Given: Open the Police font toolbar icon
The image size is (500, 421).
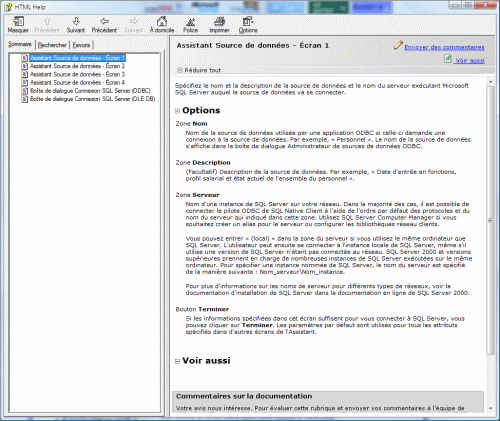Looking at the screenshot, I should tap(190, 22).
